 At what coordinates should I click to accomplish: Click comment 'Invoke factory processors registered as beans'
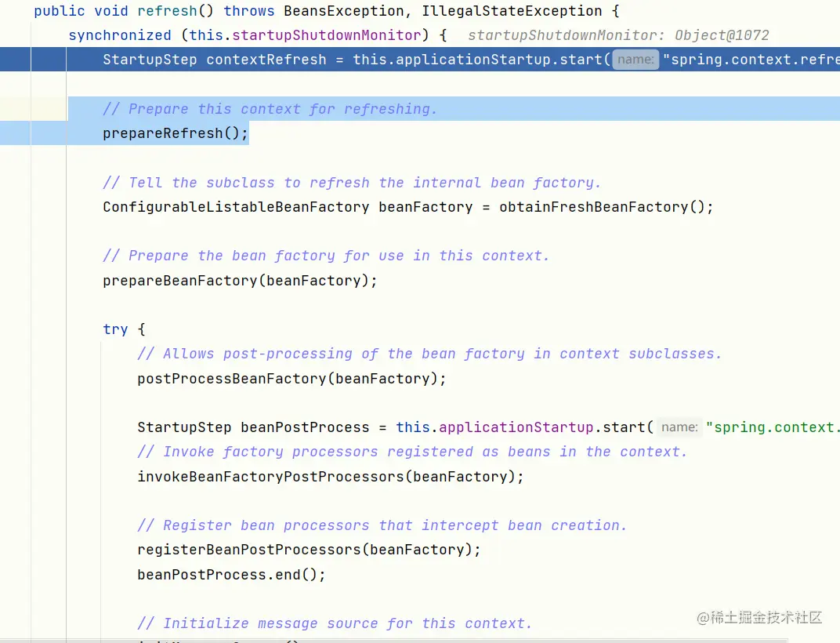(343, 452)
